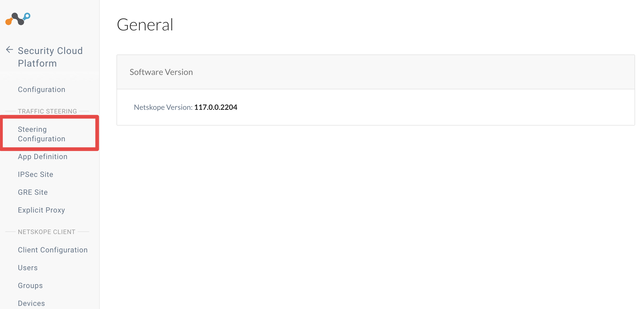Select Devices in the sidebar

point(31,303)
